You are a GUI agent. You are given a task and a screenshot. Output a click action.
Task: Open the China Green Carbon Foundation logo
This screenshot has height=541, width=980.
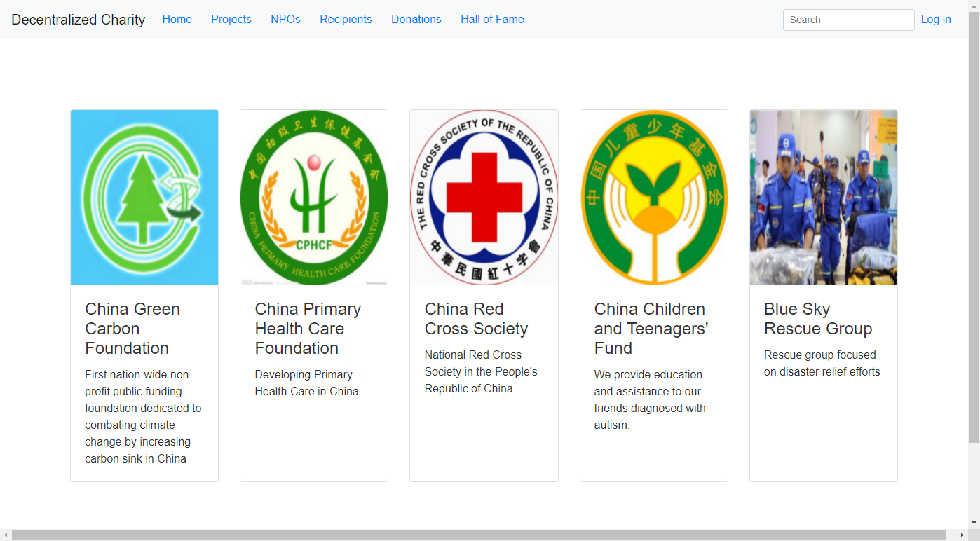[x=144, y=198]
